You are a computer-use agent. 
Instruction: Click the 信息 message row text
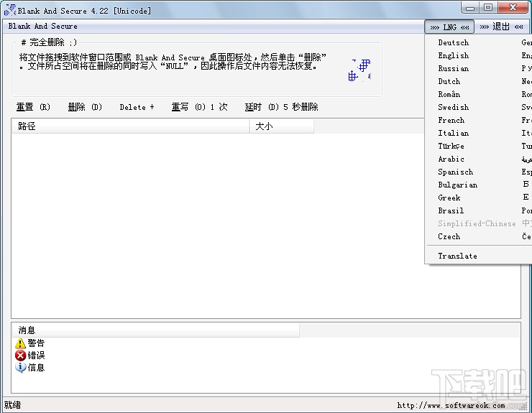point(36,367)
